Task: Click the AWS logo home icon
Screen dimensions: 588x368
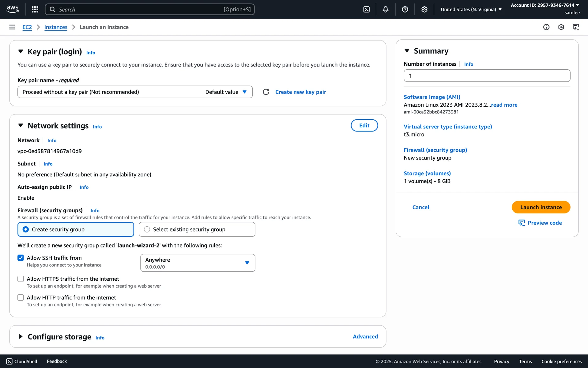Action: pyautogui.click(x=13, y=9)
